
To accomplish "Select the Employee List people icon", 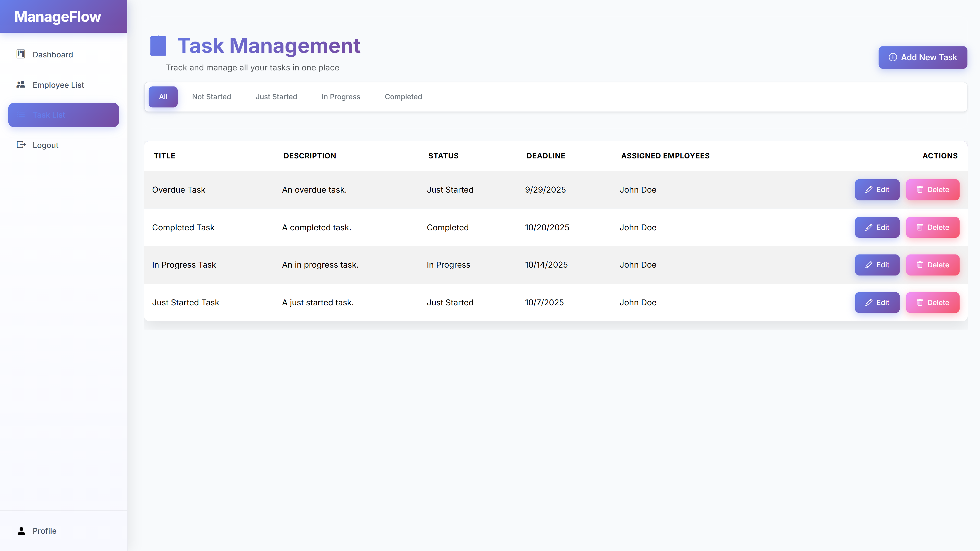I will [21, 85].
